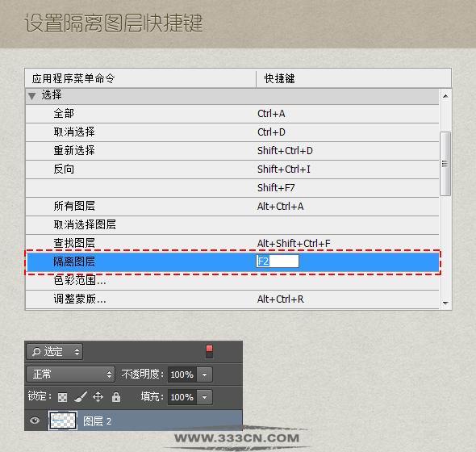Lock transparent pixels with the checkerboard icon
This screenshot has width=476, height=452.
click(63, 397)
